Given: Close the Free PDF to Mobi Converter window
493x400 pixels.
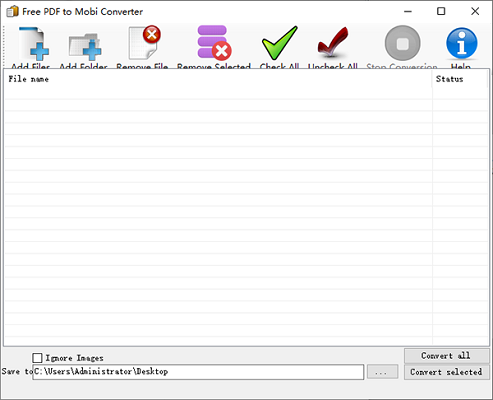Looking at the screenshot, I should tap(475, 11).
